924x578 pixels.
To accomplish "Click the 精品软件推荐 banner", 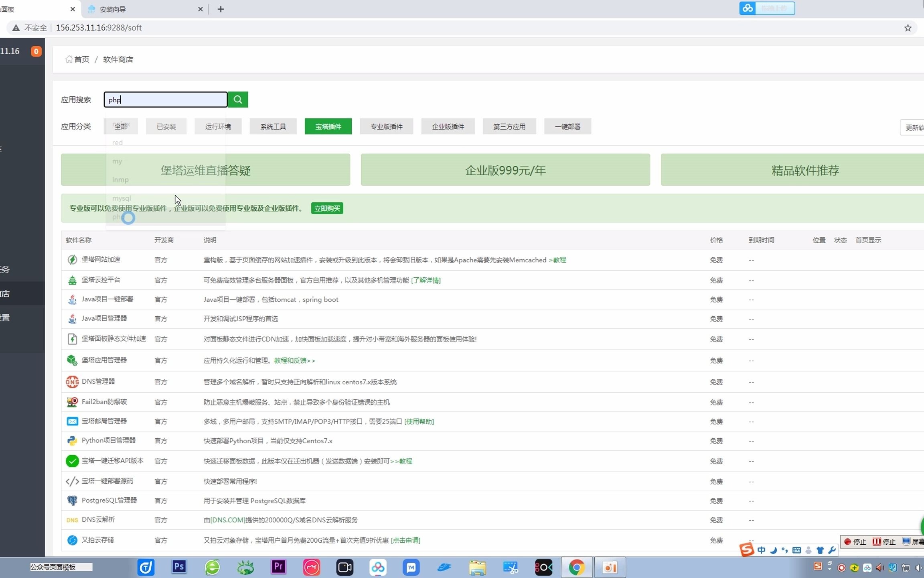I will pyautogui.click(x=792, y=170).
